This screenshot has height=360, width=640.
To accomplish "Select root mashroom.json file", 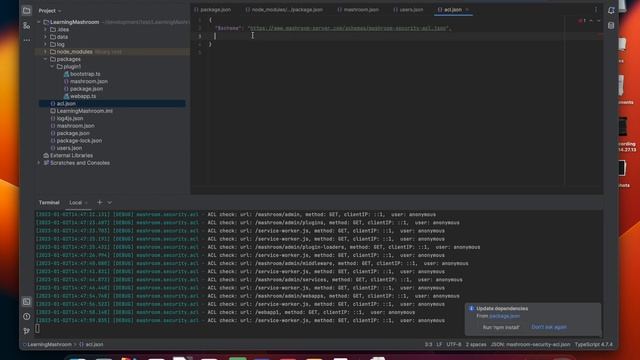I will pos(76,126).
